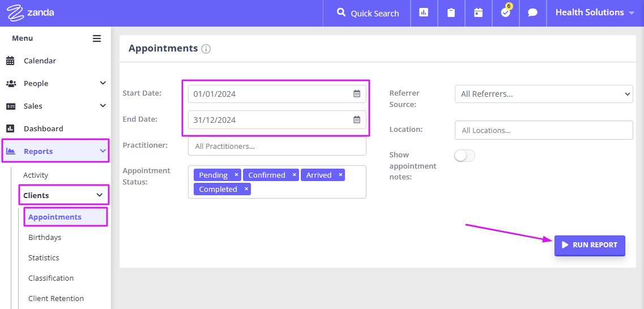Screen dimensions: 644x309
Task: Click the Run Report button
Action: 590,245
